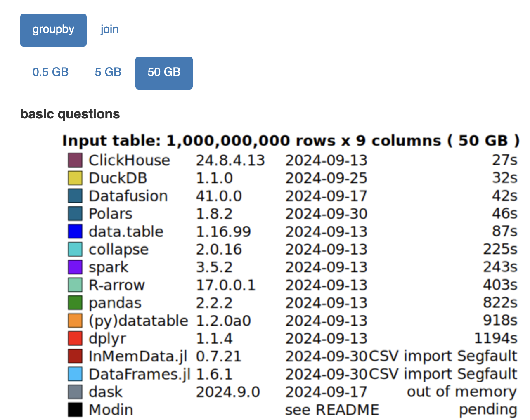Click the R-arrow legend label
This screenshot has height=420, width=530.
pyautogui.click(x=117, y=285)
